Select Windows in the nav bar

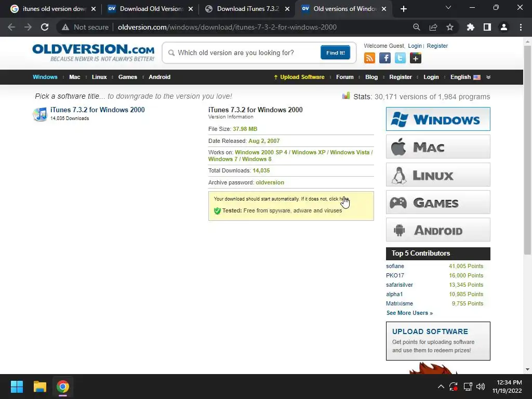45,77
